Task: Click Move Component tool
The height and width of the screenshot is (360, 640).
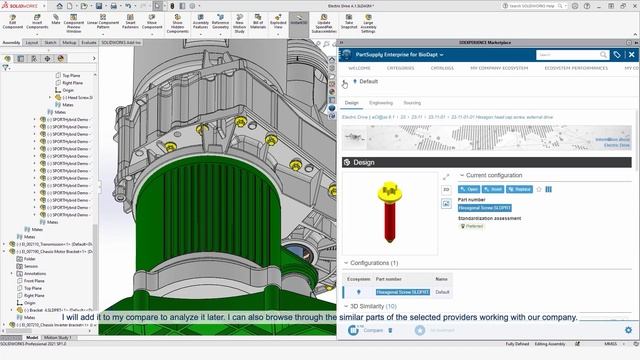Action: [x=152, y=22]
